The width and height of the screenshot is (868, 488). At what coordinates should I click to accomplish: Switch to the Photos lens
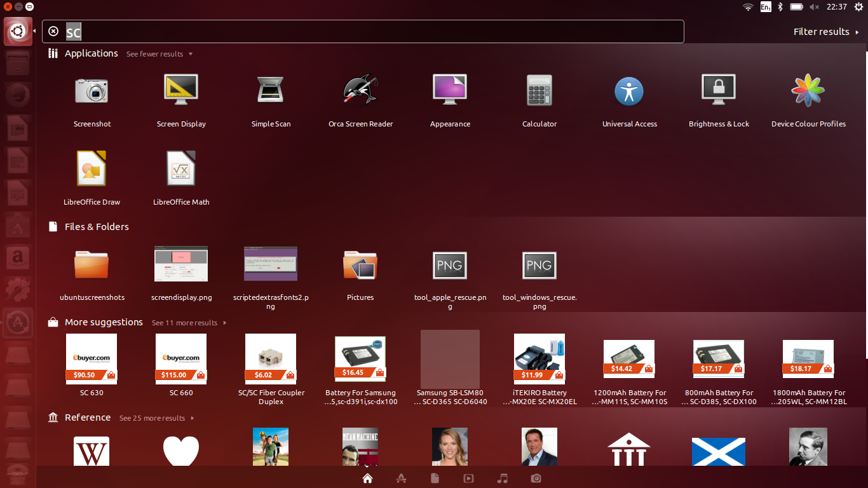[536, 478]
